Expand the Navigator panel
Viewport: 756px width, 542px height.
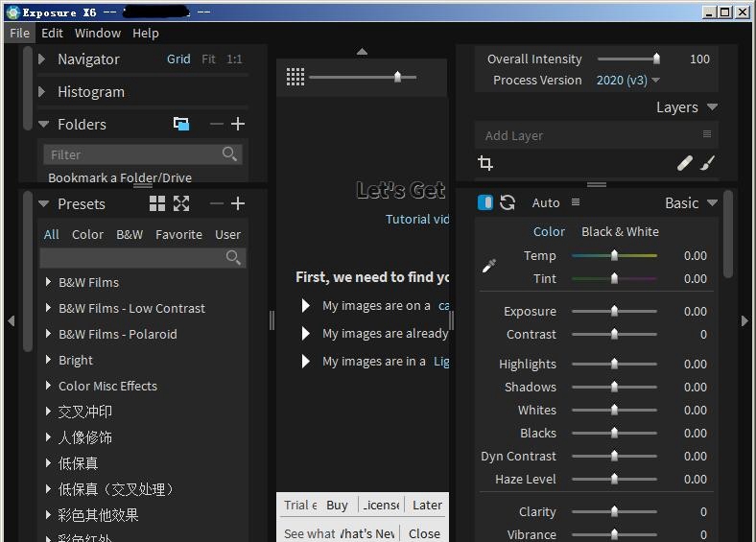[42, 59]
